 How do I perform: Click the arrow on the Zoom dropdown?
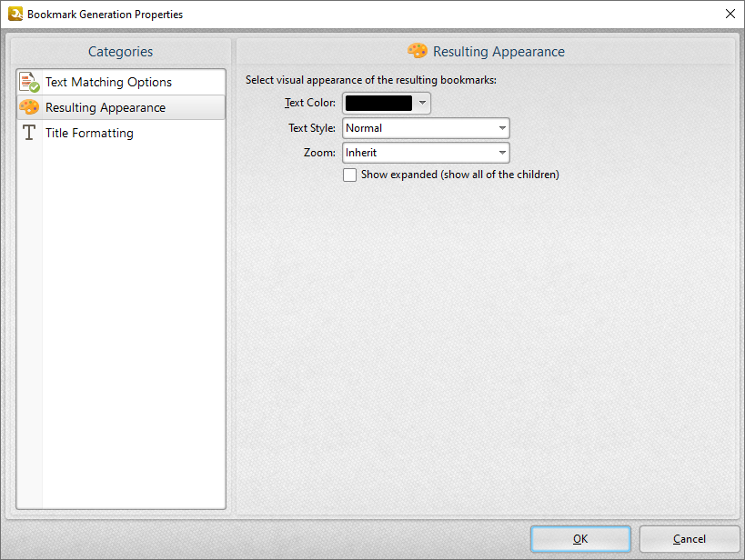(x=501, y=153)
